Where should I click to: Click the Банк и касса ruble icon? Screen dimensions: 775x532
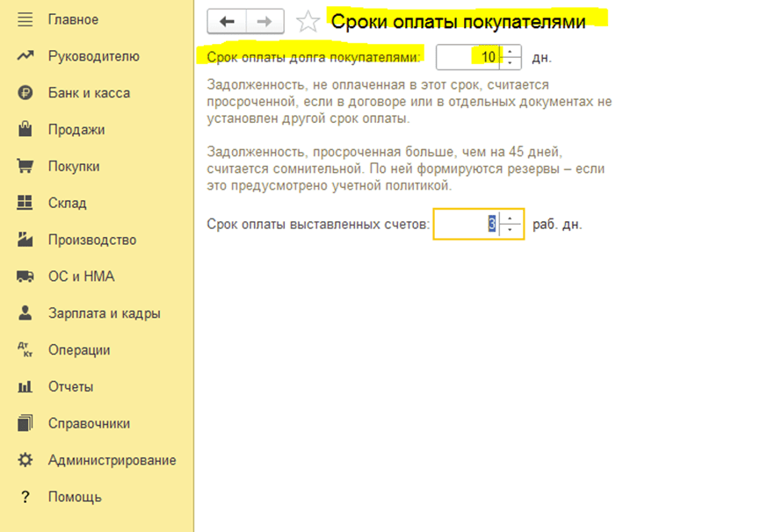click(25, 92)
